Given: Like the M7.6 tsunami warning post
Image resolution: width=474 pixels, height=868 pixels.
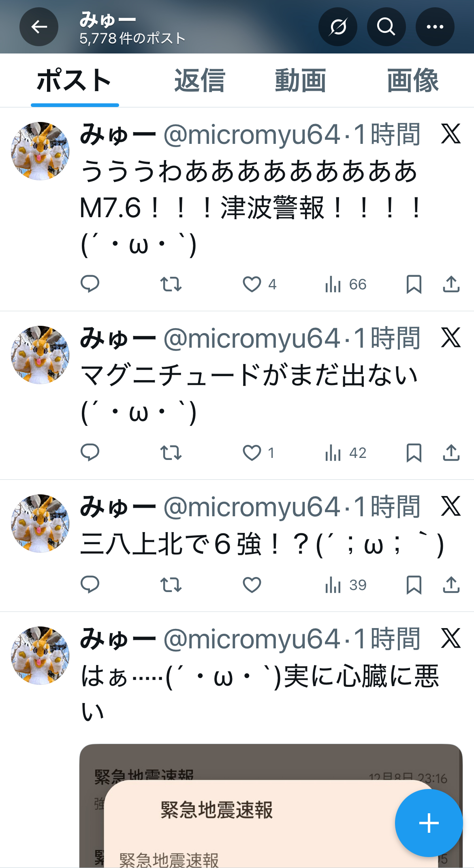Looking at the screenshot, I should pos(252,284).
